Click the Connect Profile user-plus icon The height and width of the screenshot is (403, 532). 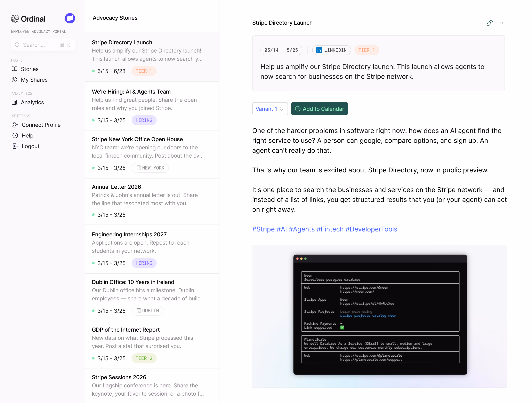15,125
